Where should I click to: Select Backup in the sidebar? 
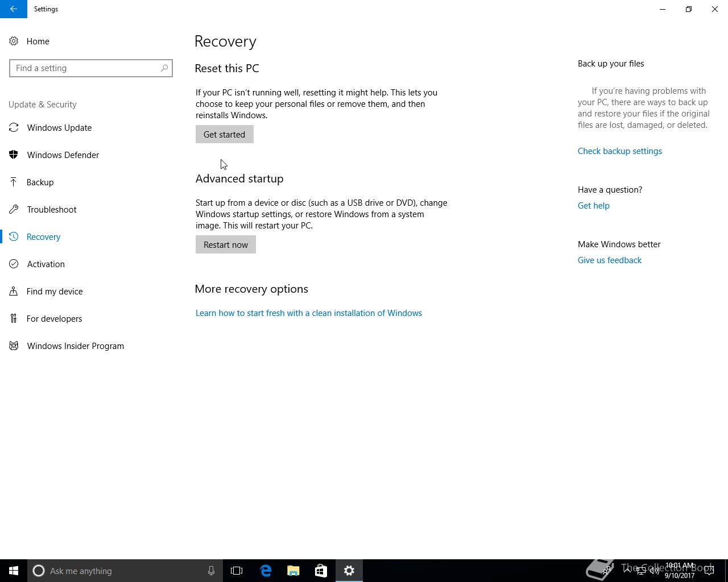coord(91,182)
